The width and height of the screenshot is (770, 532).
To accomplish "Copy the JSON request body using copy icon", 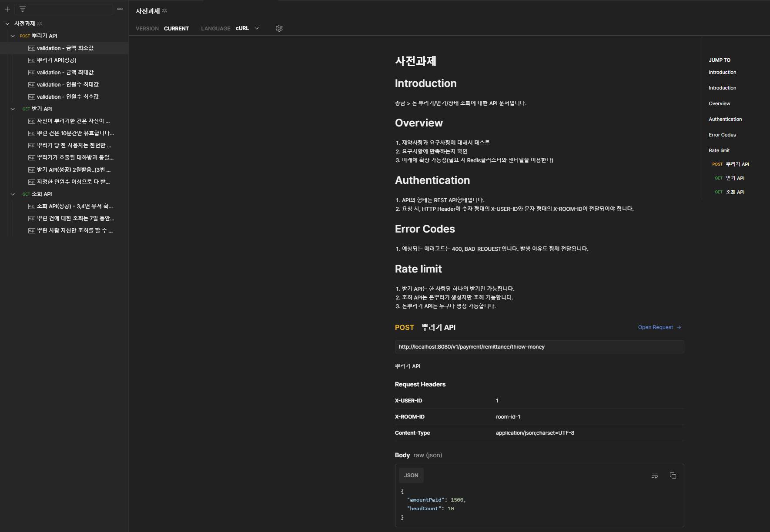I will pos(673,475).
